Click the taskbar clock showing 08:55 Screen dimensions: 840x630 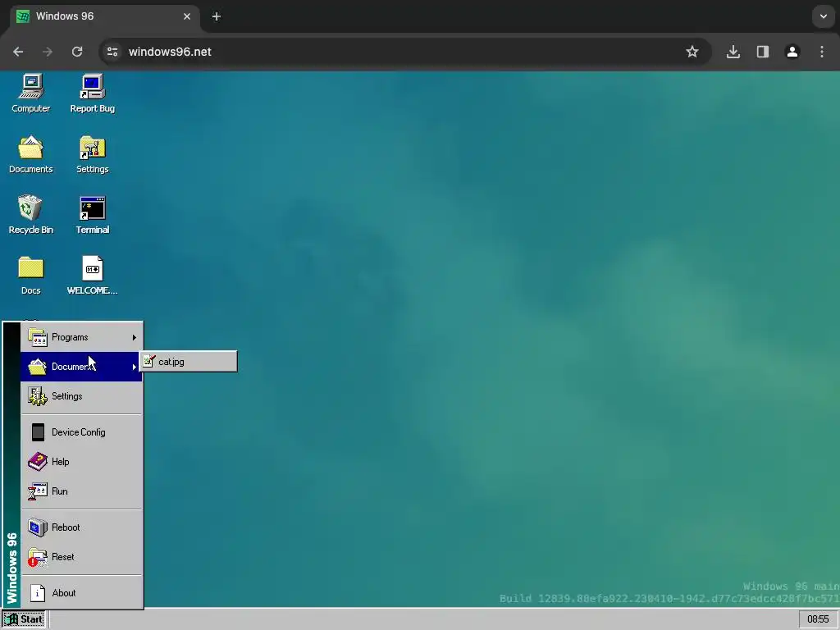click(x=818, y=619)
